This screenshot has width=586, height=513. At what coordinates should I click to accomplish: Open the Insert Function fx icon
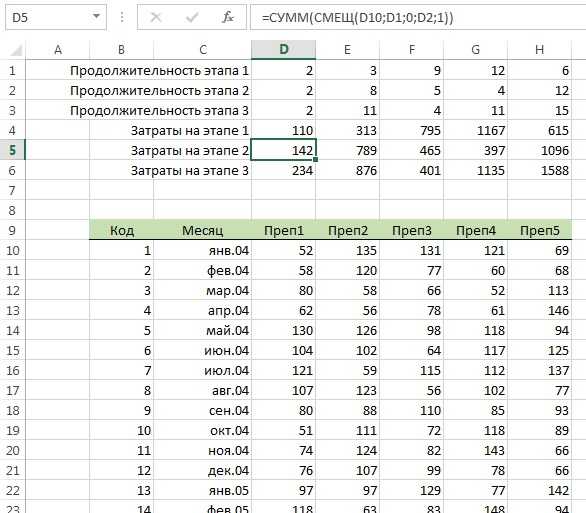coord(228,17)
